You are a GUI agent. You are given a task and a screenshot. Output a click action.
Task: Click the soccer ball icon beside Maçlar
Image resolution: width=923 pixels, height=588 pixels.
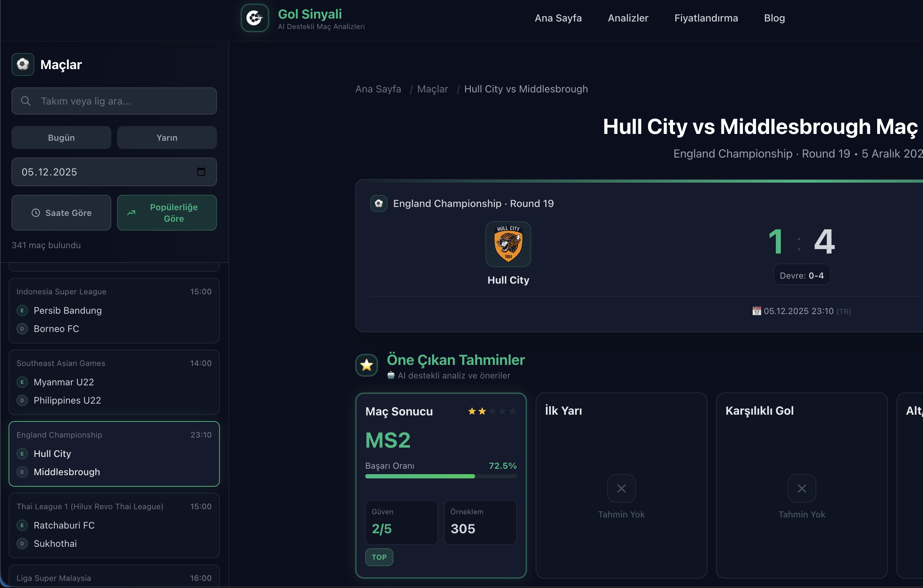pyautogui.click(x=23, y=64)
